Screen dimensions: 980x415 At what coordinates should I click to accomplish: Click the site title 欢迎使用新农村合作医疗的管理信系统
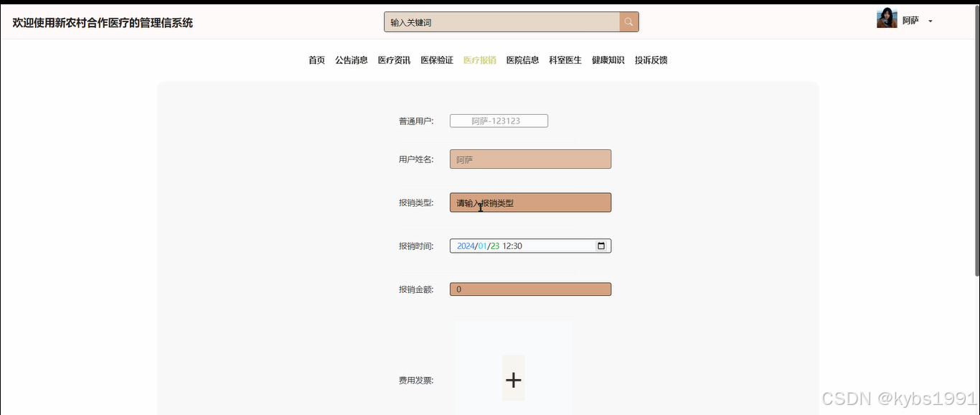click(103, 22)
